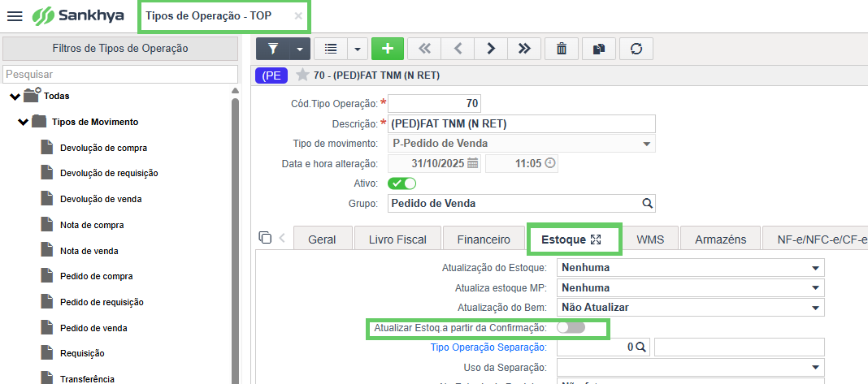The height and width of the screenshot is (384, 868).
Task: Search Tipo Operação Separação with magnifier
Action: [x=640, y=347]
